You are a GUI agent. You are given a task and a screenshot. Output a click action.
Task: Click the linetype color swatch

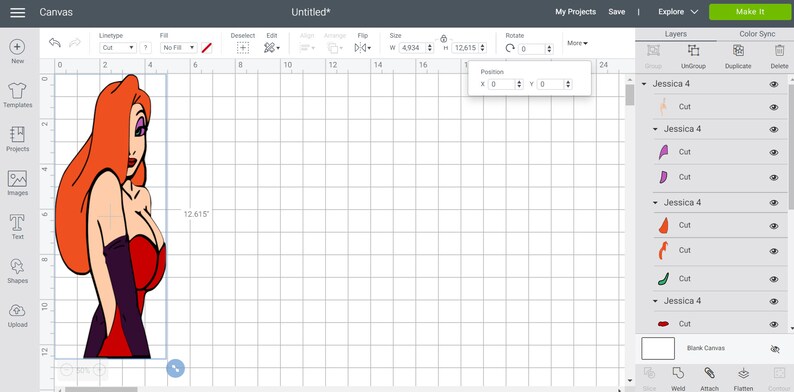[206, 48]
